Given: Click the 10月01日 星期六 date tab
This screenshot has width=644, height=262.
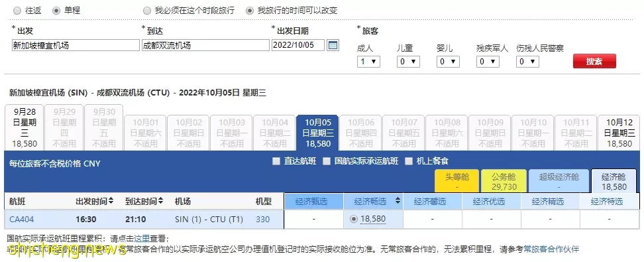Looking at the screenshot, I should pyautogui.click(x=145, y=133).
